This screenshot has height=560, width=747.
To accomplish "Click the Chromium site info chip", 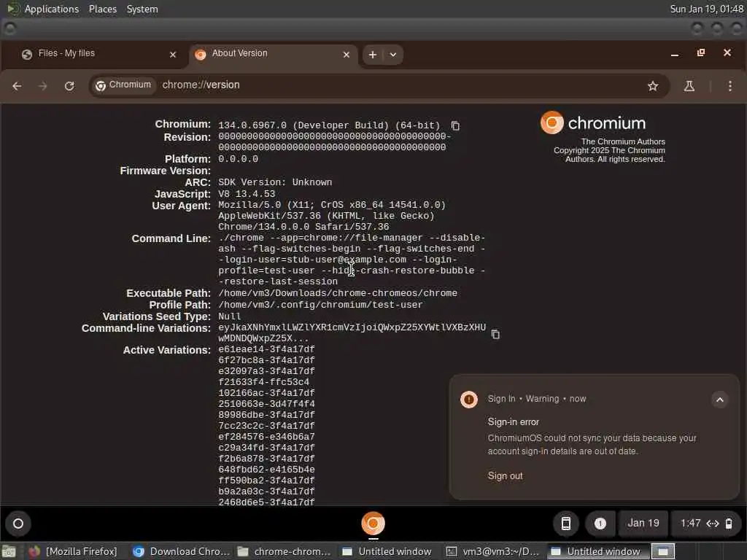I will click(x=123, y=85).
